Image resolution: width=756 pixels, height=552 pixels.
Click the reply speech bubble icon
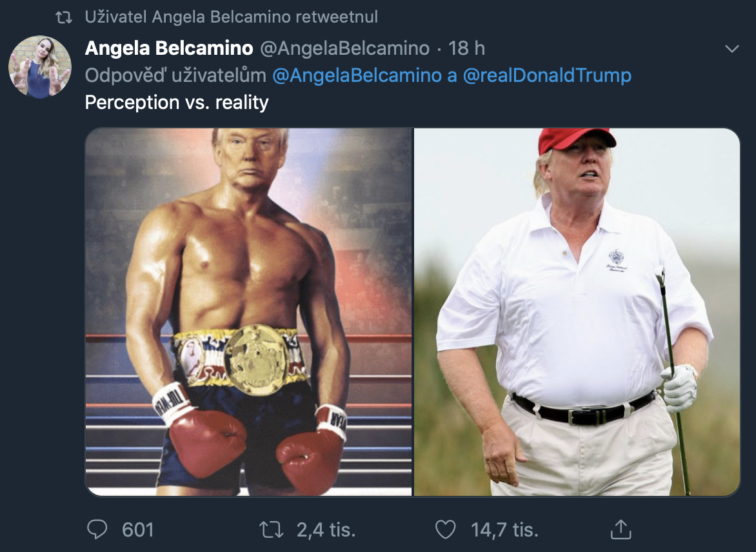97,529
